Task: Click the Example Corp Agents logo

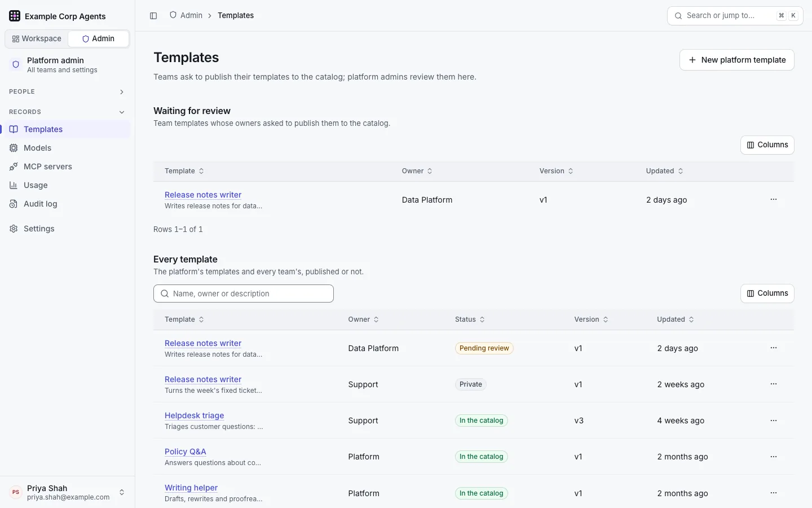Action: point(15,16)
